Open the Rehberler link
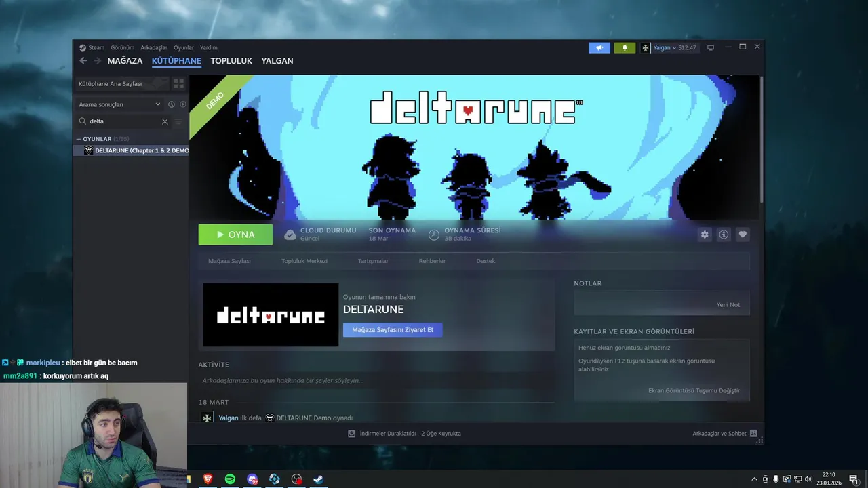Viewport: 868px width, 488px height. click(432, 261)
